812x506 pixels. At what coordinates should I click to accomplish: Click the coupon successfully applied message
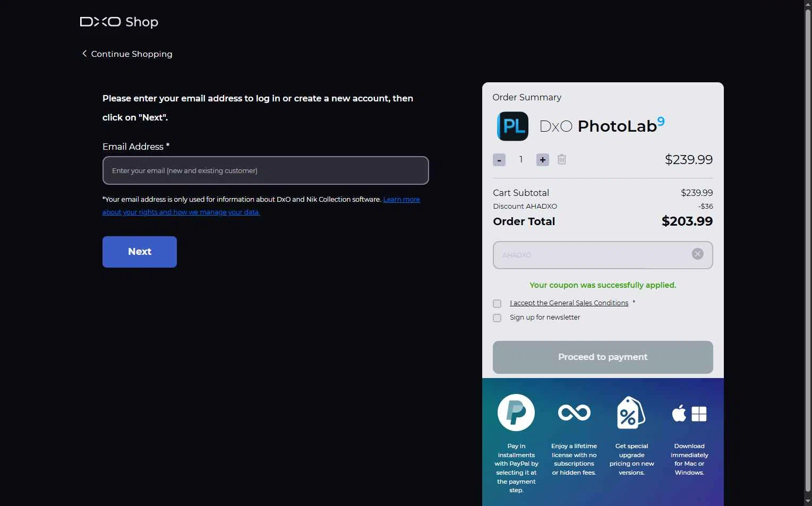pyautogui.click(x=603, y=285)
